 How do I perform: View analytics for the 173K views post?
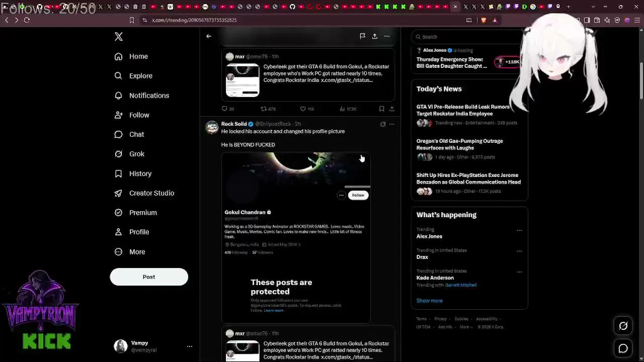[x=348, y=109]
